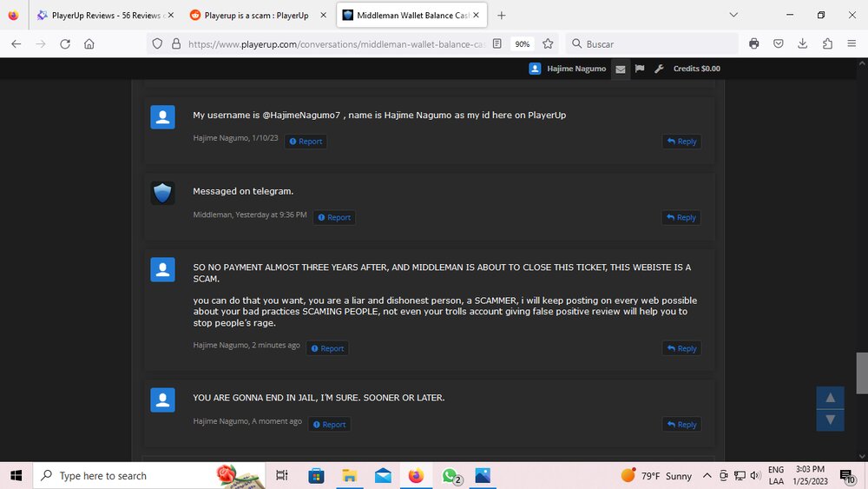Image resolution: width=868 pixels, height=489 pixels.
Task: Open a new browser tab
Action: click(x=501, y=16)
